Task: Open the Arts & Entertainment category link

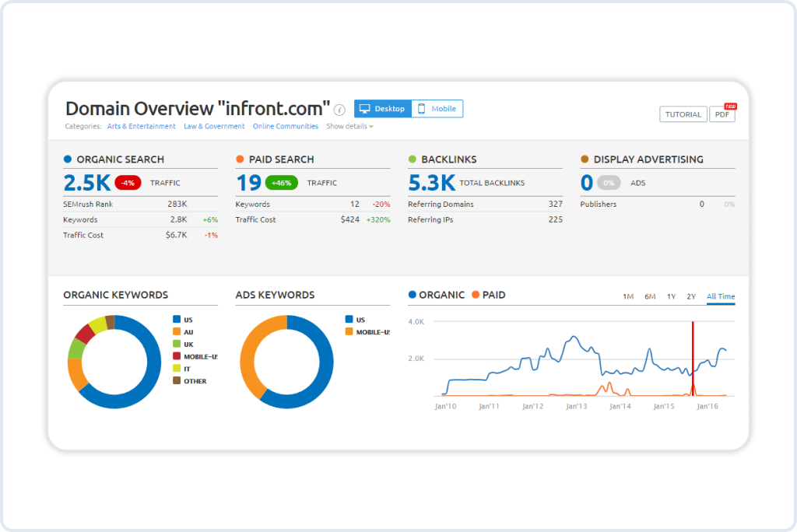Action: pos(142,126)
